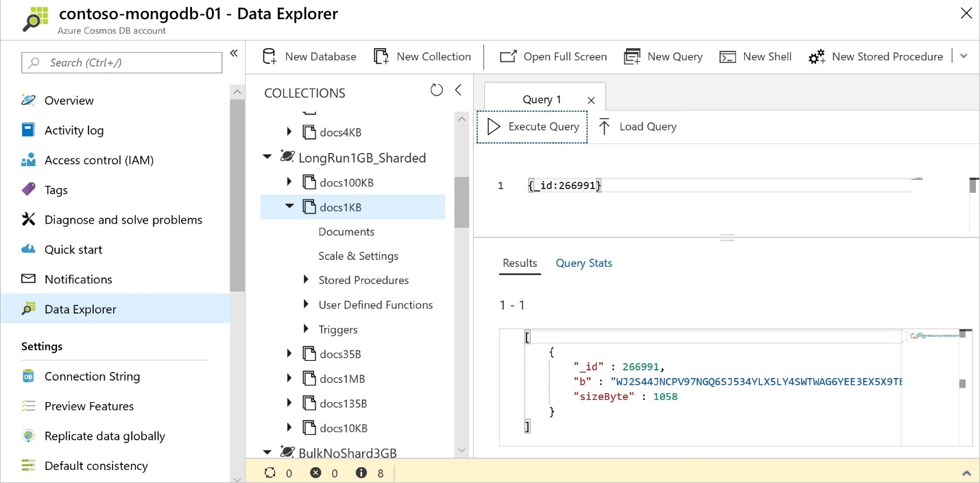Click the Load Query upload icon

[x=604, y=126]
